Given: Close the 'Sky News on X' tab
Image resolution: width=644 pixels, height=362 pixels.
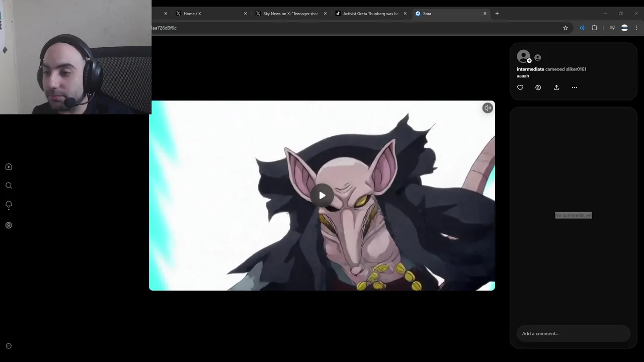Looking at the screenshot, I should tap(325, 14).
